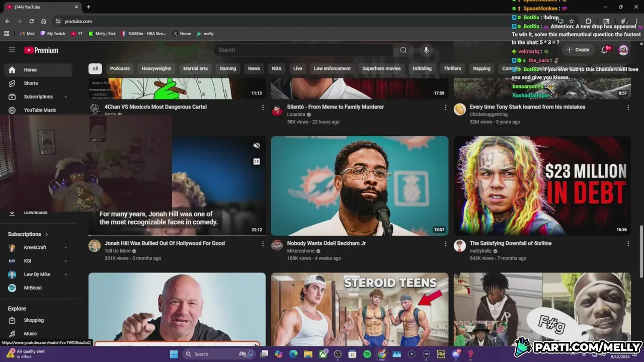The height and width of the screenshot is (362, 644).
Task: Open the video titled Silentó - From Meme to Family Murderer
Action: pyautogui.click(x=336, y=107)
